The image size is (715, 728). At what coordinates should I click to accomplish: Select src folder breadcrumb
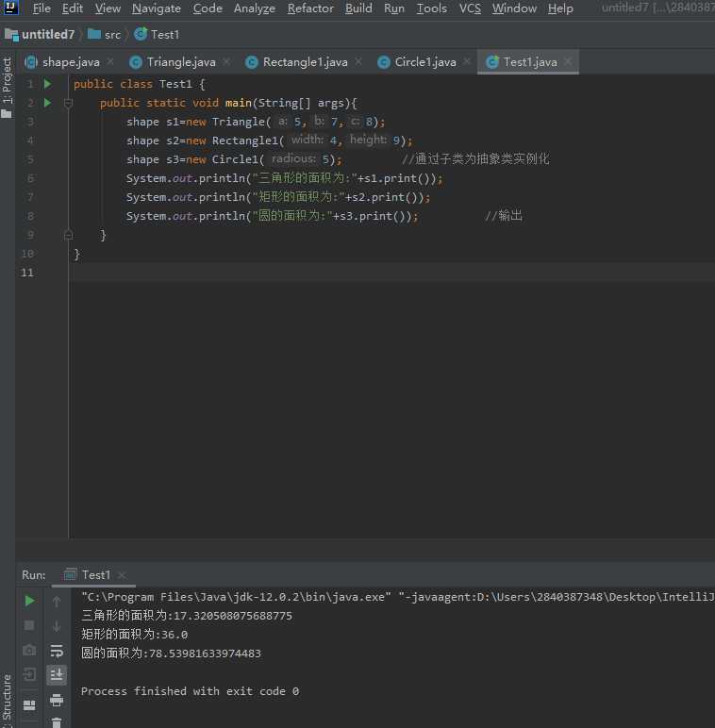(x=105, y=35)
